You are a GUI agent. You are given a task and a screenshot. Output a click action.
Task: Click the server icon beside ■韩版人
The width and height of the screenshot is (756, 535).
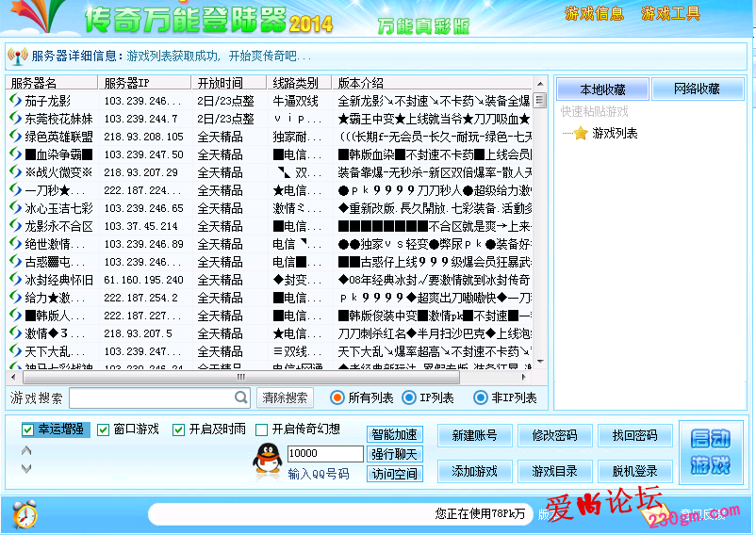15,315
